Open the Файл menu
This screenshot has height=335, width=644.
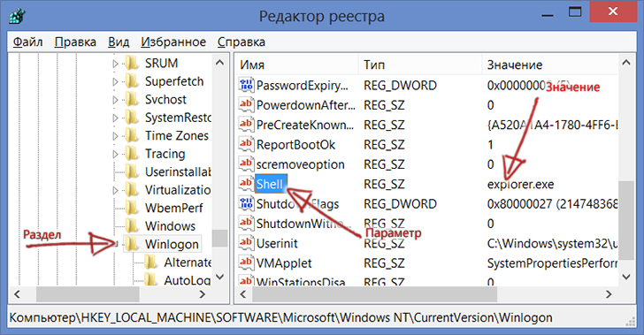[27, 42]
